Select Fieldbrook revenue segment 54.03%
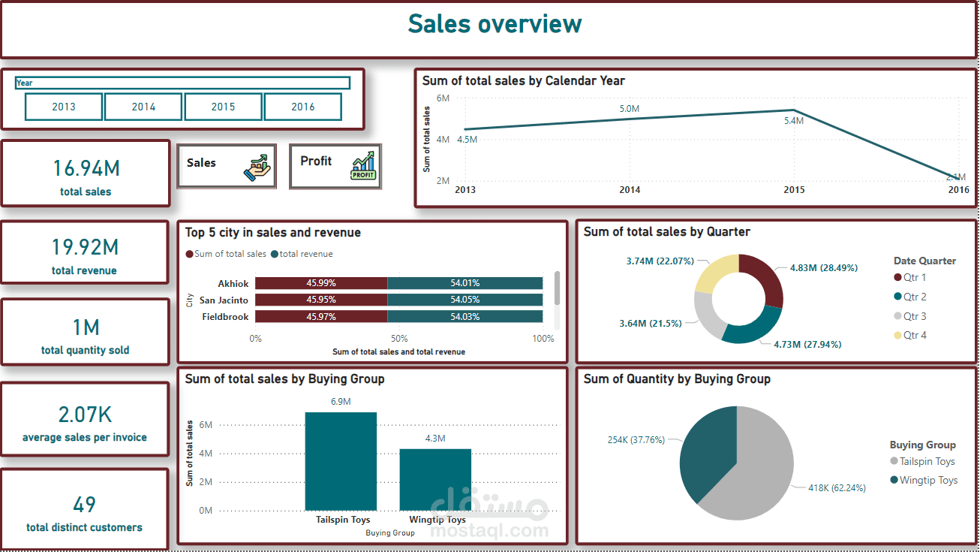Viewport: 980px width, 552px height. tap(465, 317)
